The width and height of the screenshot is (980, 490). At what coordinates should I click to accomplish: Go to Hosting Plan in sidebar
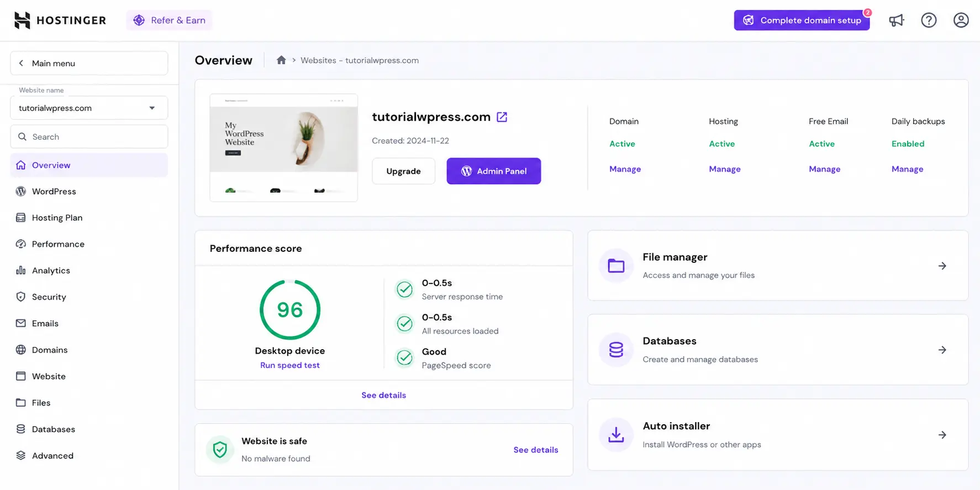pyautogui.click(x=89, y=218)
